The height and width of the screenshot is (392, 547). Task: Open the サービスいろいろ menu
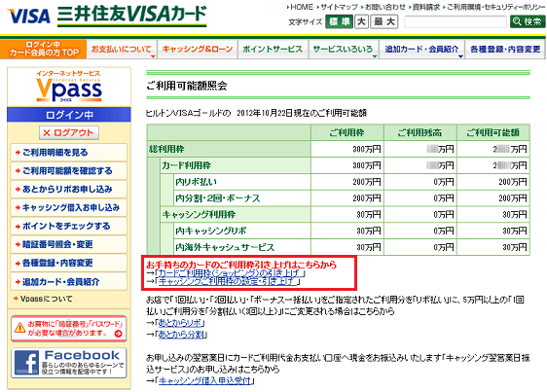(x=344, y=50)
